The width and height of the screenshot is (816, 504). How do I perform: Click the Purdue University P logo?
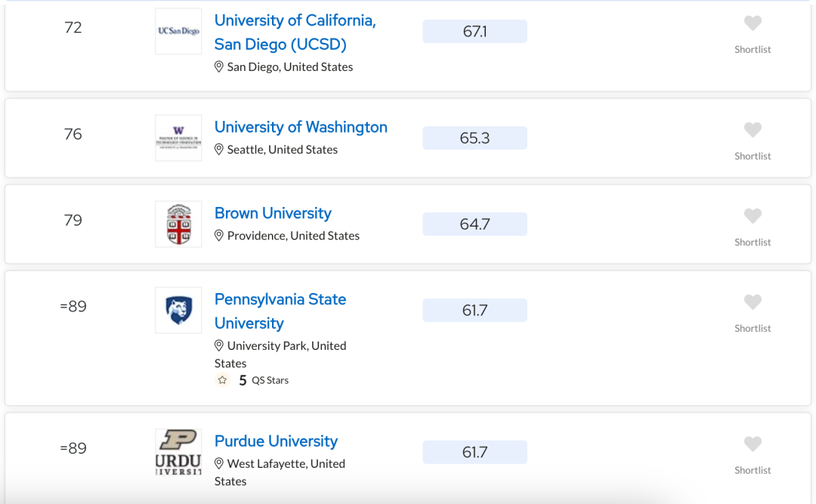click(x=178, y=452)
